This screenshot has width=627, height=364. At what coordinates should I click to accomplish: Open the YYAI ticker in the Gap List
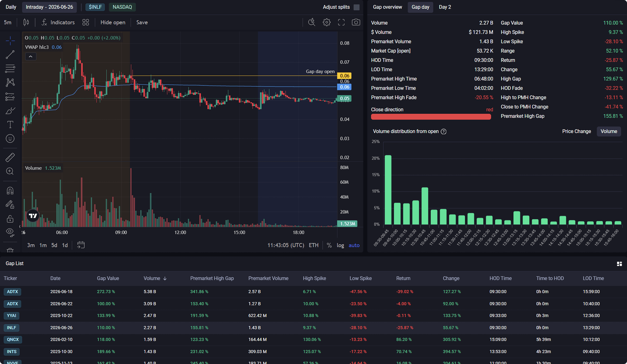pyautogui.click(x=11, y=316)
